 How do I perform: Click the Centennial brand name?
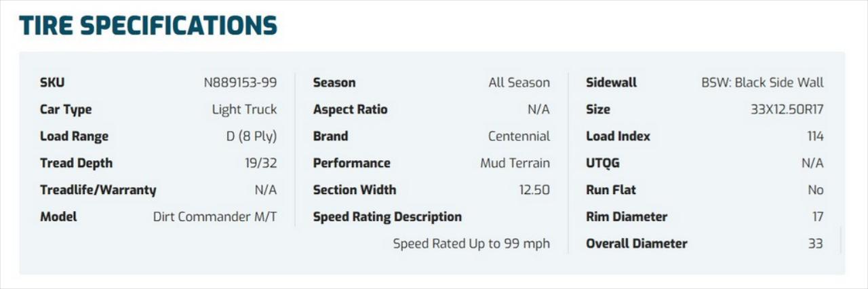coord(519,136)
